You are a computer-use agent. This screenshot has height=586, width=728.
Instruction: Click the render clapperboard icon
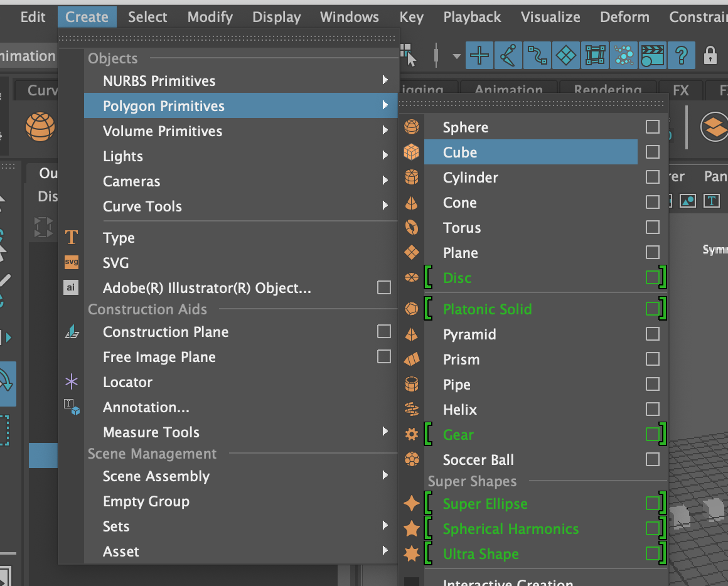point(652,56)
